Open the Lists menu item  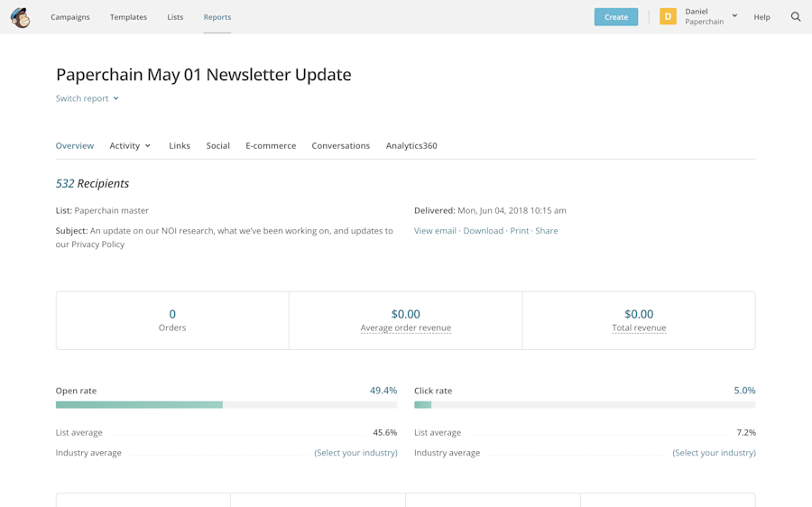click(x=175, y=17)
